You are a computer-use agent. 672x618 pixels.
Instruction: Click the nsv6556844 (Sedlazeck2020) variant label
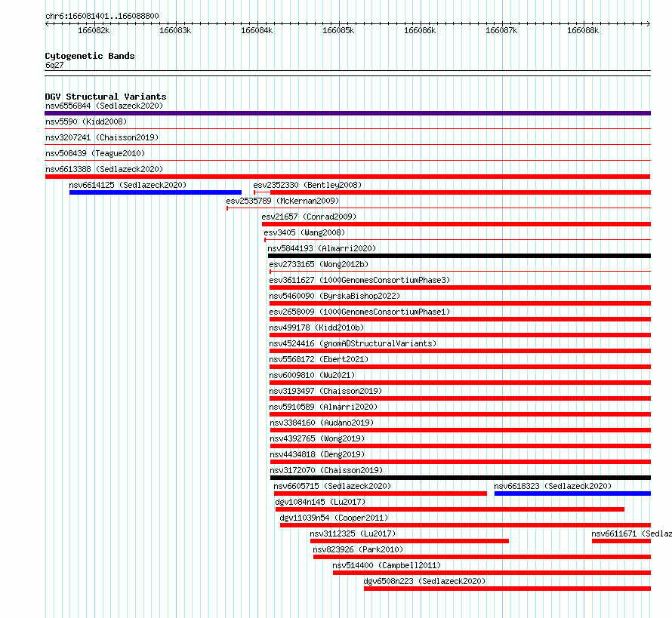click(104, 106)
